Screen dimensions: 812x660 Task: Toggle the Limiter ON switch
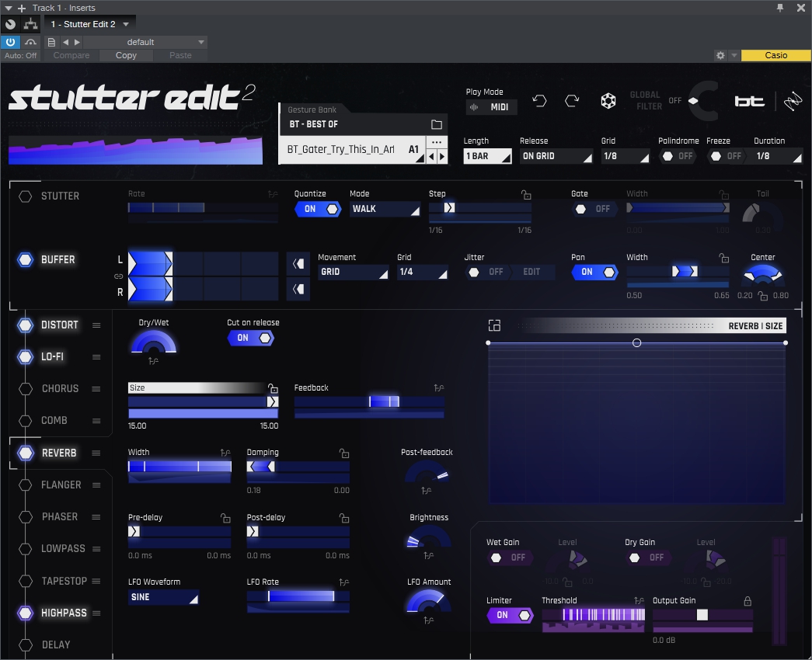[x=510, y=616]
